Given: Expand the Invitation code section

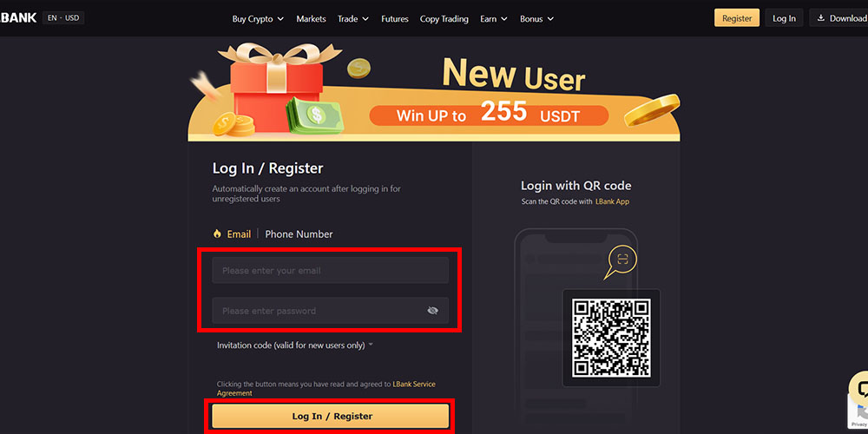Looking at the screenshot, I should (x=295, y=345).
